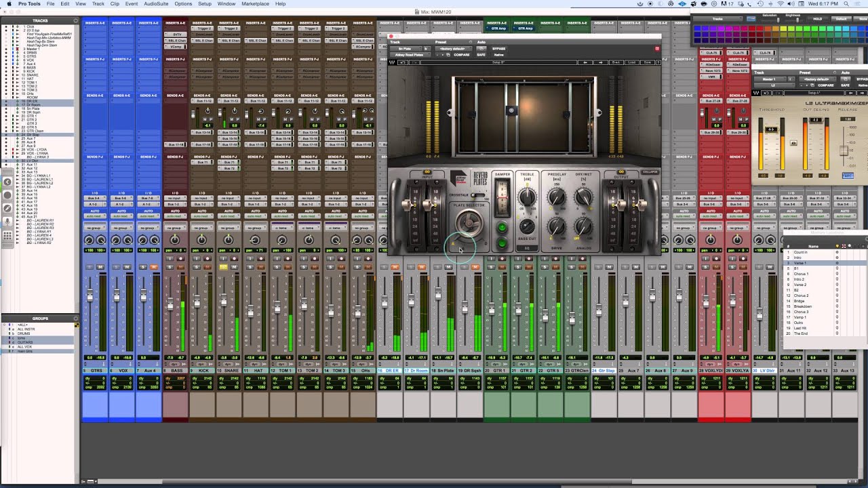868x488 pixels.
Task: Click the L3 threshold/ceiling link arrows button
Action: tap(793, 143)
